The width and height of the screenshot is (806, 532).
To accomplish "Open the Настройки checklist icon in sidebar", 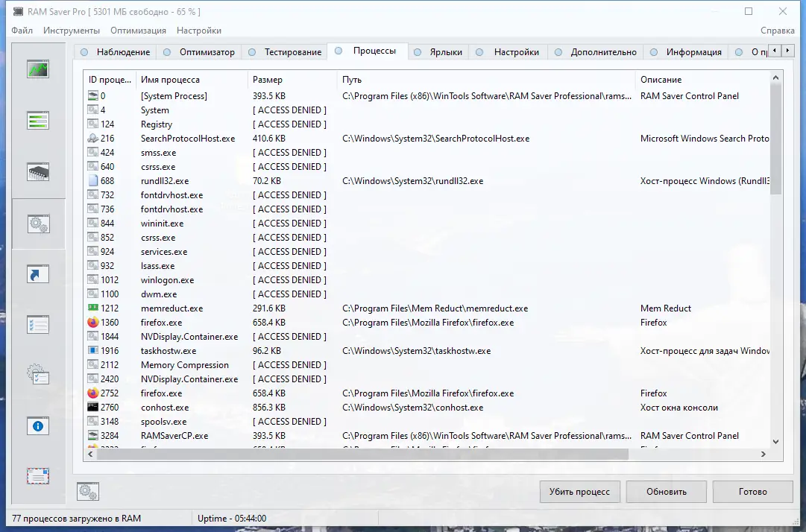I will click(38, 323).
